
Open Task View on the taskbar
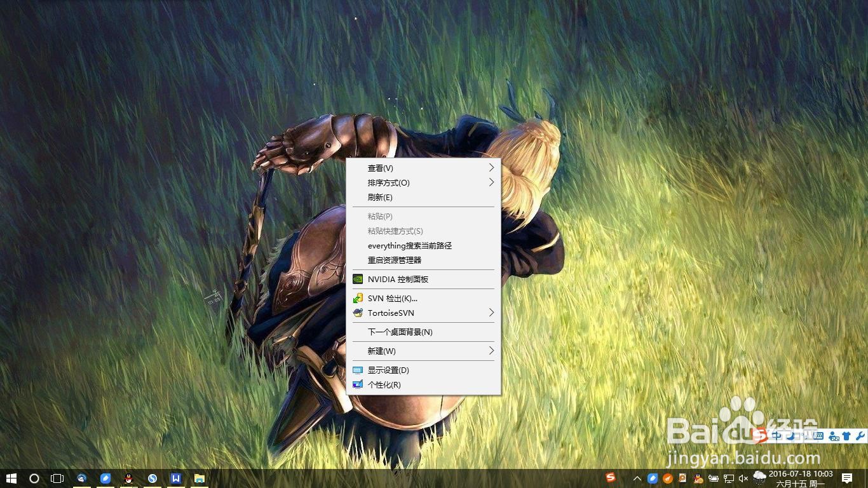tap(57, 478)
